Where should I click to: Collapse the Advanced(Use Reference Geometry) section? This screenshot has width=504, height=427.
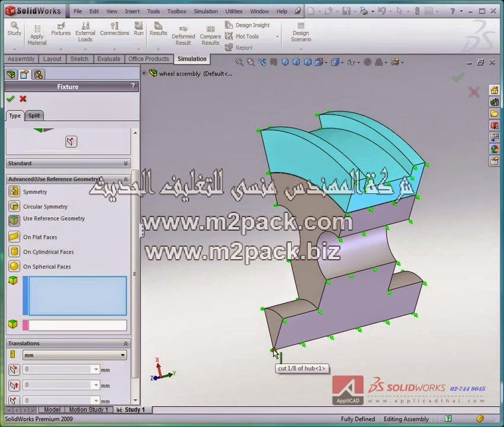point(126,179)
